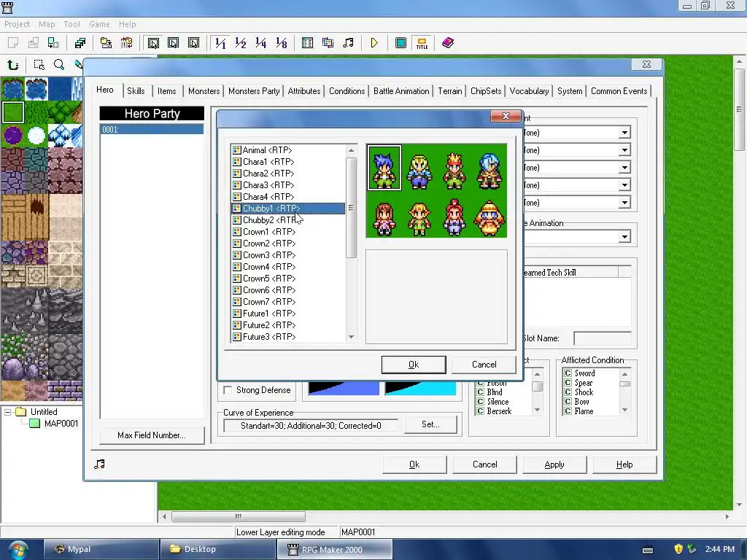Switch to the Skills tab

136,91
